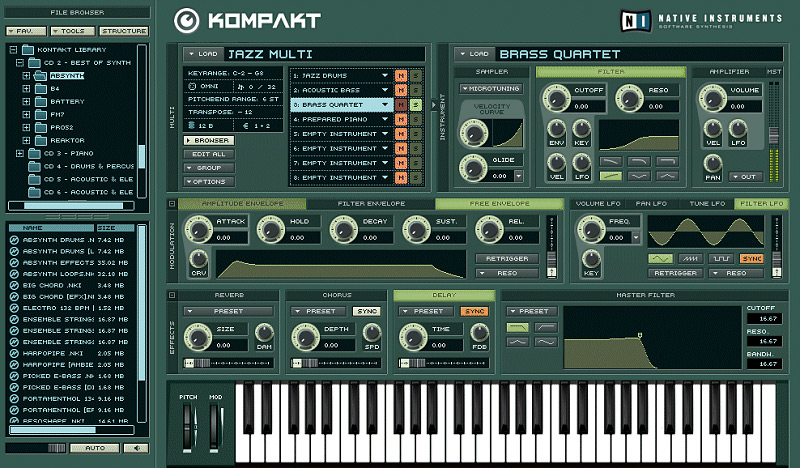Screen dimensions: 800x468
Task: Click the LFO Retrigger button
Action: click(x=676, y=273)
